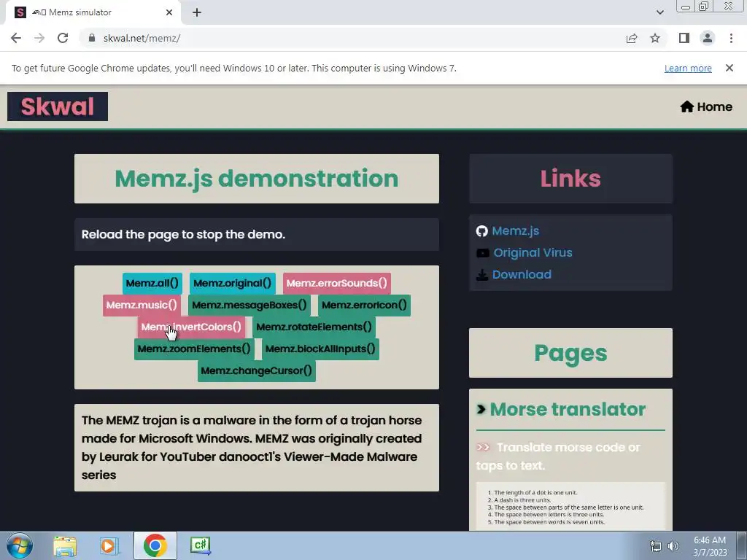Close the Memz simulator tab
Viewport: 747px width, 560px height.
pyautogui.click(x=169, y=12)
